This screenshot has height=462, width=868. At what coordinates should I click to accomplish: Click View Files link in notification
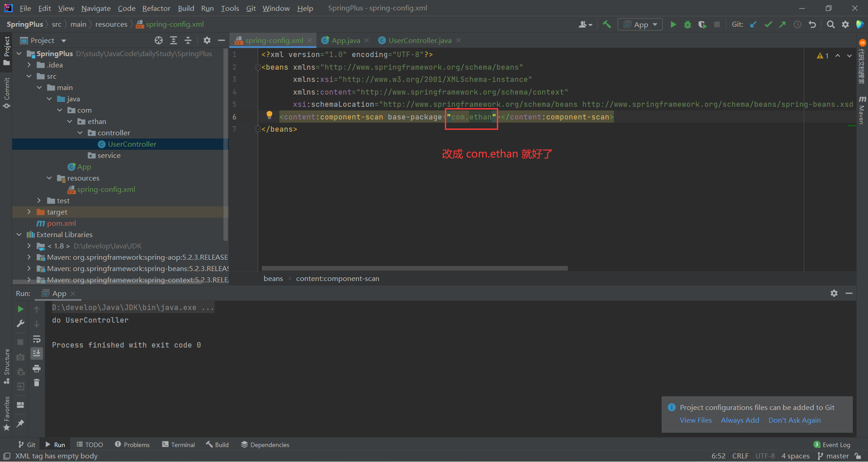(x=696, y=420)
